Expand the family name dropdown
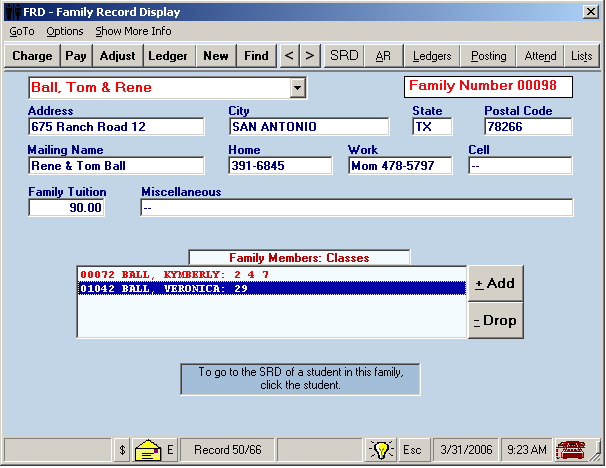Viewport: 606px width, 468px height. point(297,88)
